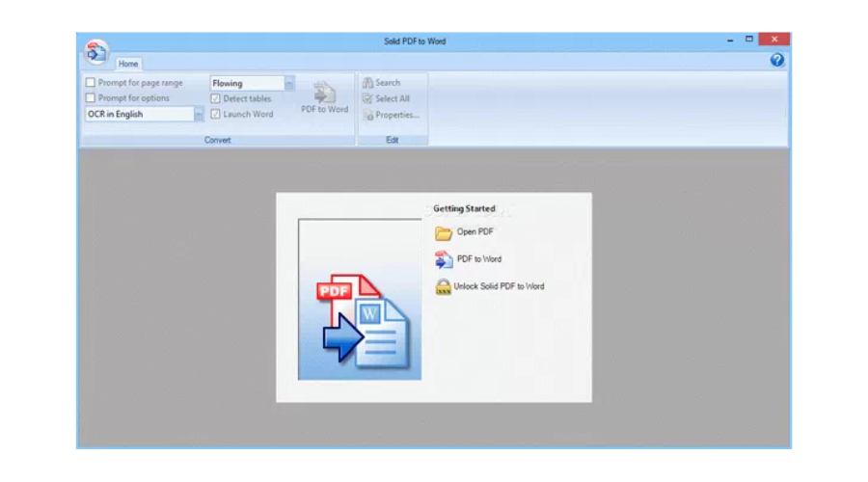Expand the Flowing layout dropdown arrow
This screenshot has width=868, height=482.
point(289,84)
